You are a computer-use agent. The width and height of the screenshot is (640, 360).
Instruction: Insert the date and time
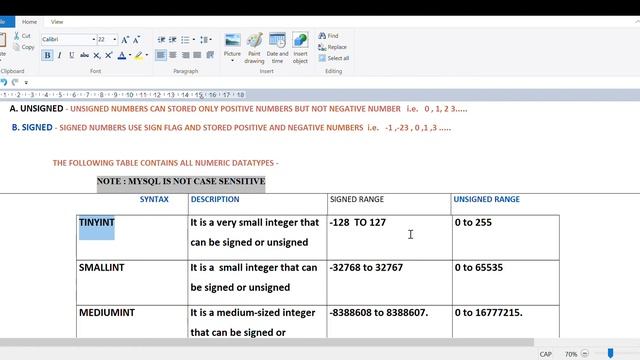pos(277,48)
